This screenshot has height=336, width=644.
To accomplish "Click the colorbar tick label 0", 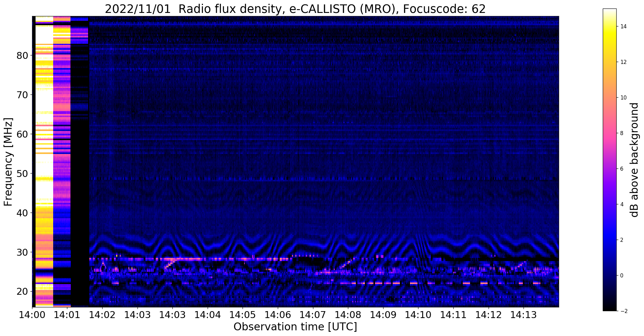I will pyautogui.click(x=621, y=276).
